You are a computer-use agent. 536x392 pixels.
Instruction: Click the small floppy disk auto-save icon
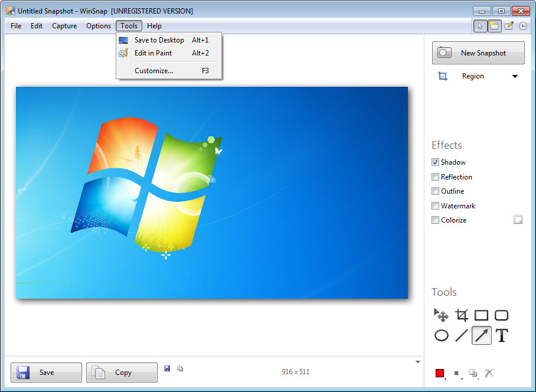pyautogui.click(x=167, y=368)
